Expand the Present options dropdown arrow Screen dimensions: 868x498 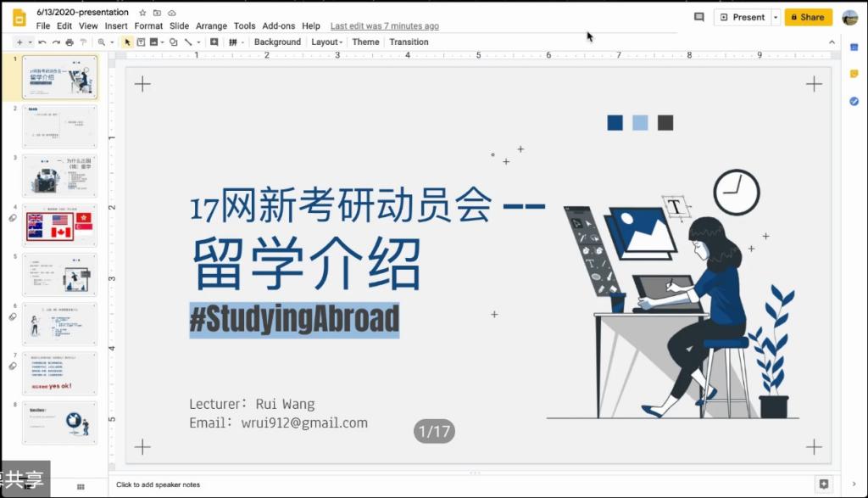click(776, 17)
